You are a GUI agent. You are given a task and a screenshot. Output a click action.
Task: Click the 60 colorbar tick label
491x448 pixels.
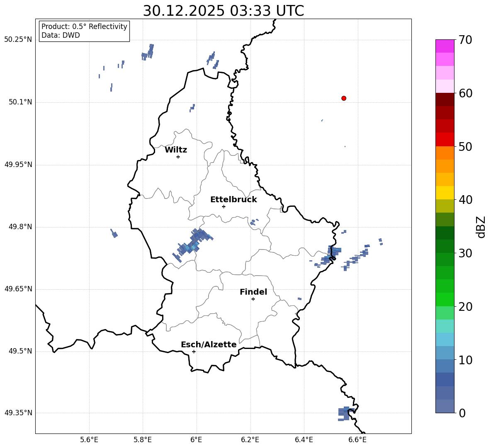coord(465,93)
